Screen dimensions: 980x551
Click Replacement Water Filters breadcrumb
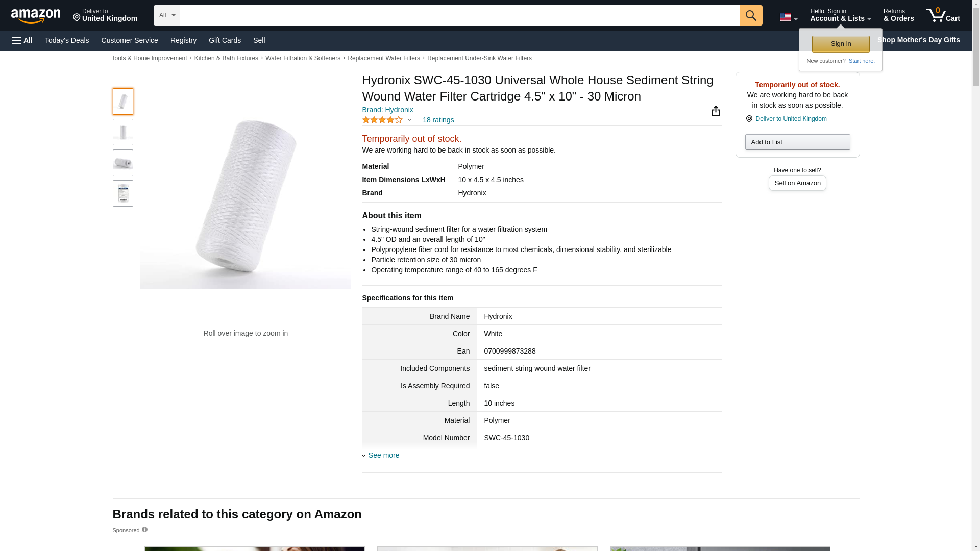point(383,58)
